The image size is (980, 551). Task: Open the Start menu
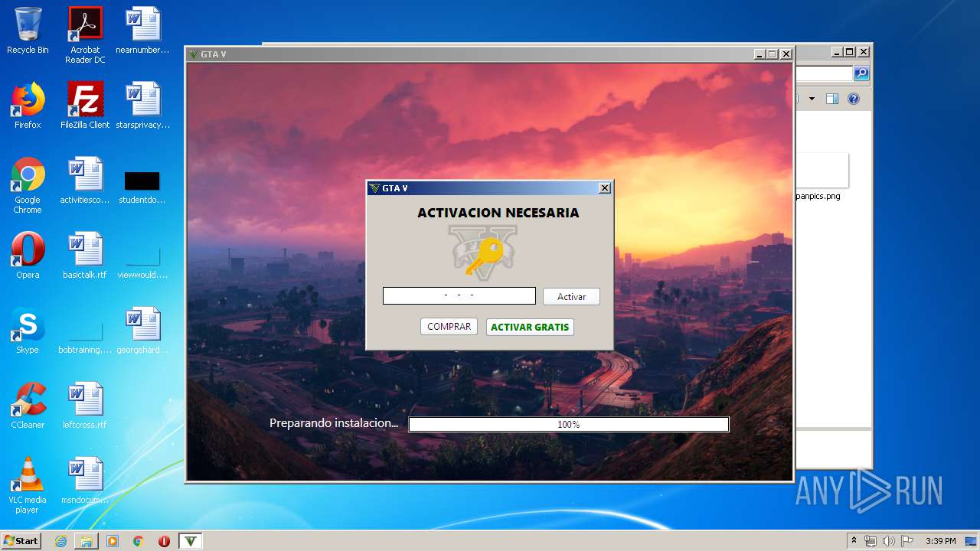(x=21, y=541)
